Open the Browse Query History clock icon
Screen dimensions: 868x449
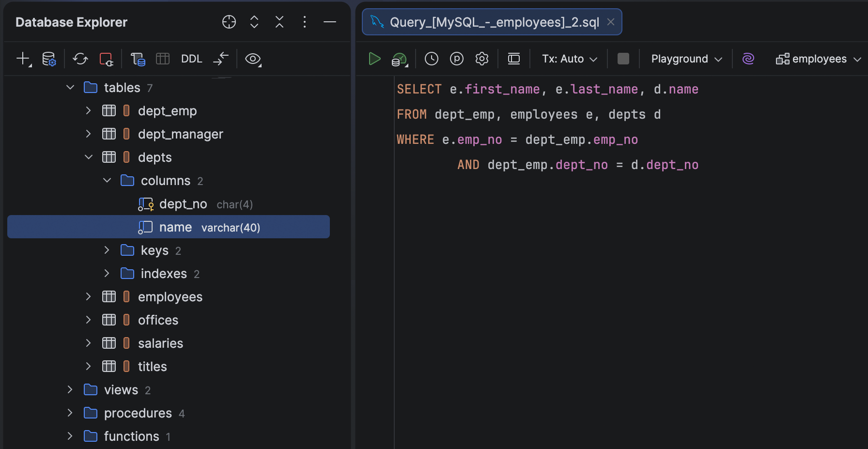coord(431,59)
